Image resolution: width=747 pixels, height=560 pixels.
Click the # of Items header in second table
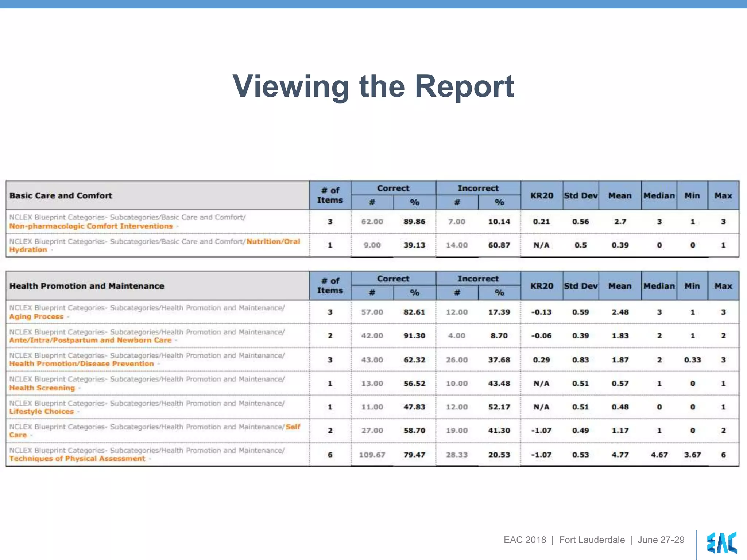330,286
